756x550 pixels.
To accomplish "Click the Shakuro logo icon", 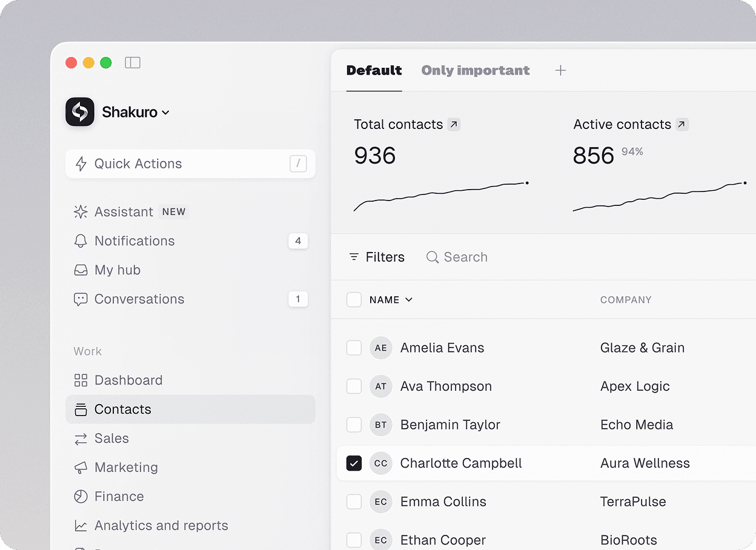I will point(80,112).
